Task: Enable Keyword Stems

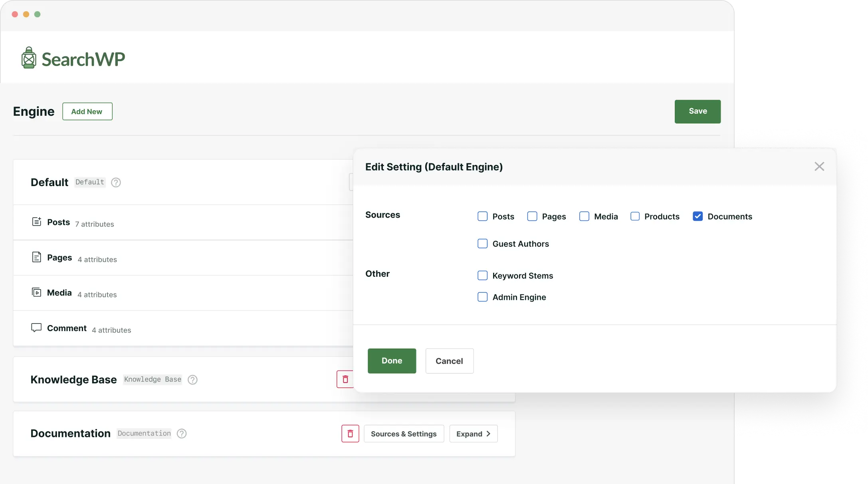Action: click(483, 276)
